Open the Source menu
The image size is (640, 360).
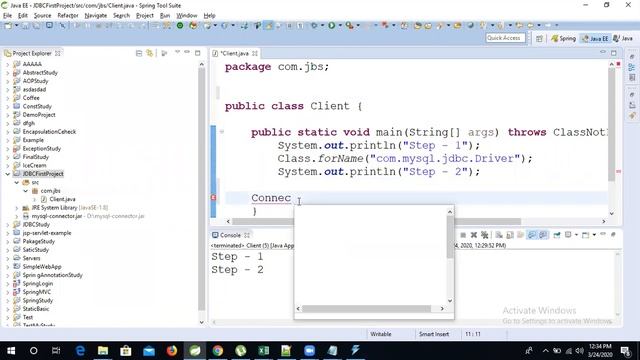click(x=42, y=16)
